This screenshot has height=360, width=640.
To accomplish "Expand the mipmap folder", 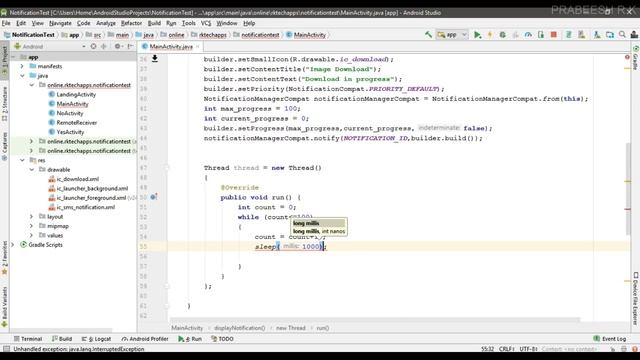I will (x=32, y=226).
